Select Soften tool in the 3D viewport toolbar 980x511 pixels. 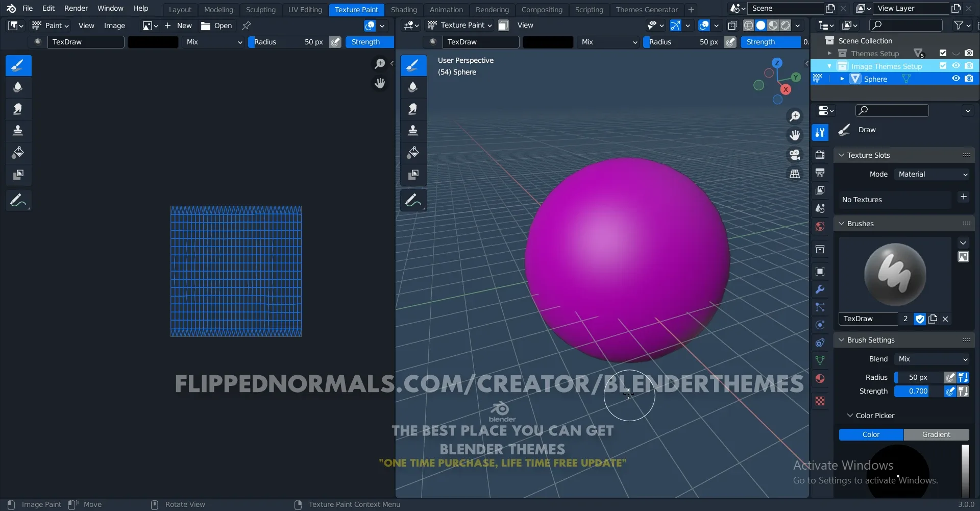click(x=413, y=87)
